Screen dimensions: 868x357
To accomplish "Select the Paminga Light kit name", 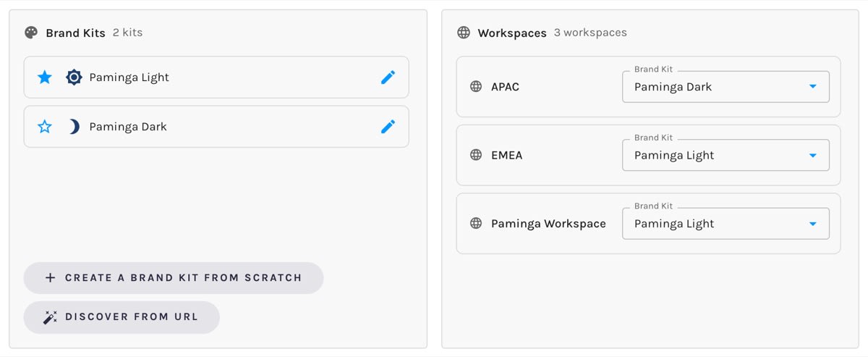I will click(129, 77).
